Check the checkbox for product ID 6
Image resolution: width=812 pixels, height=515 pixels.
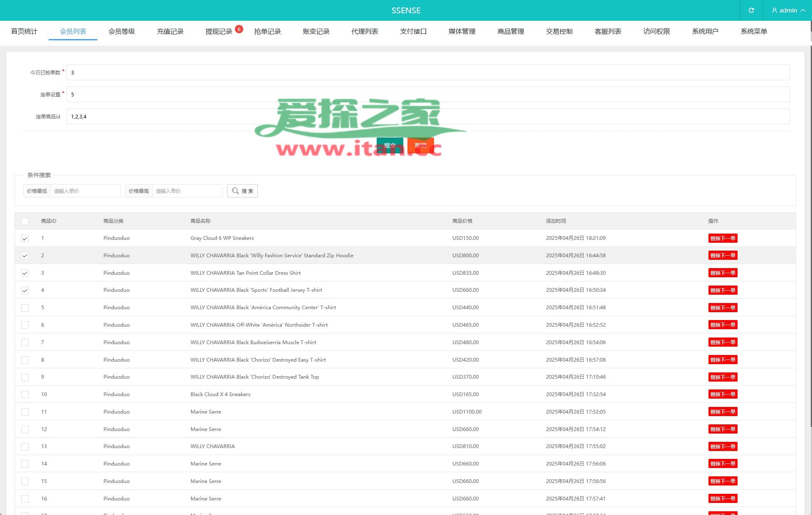pos(25,325)
